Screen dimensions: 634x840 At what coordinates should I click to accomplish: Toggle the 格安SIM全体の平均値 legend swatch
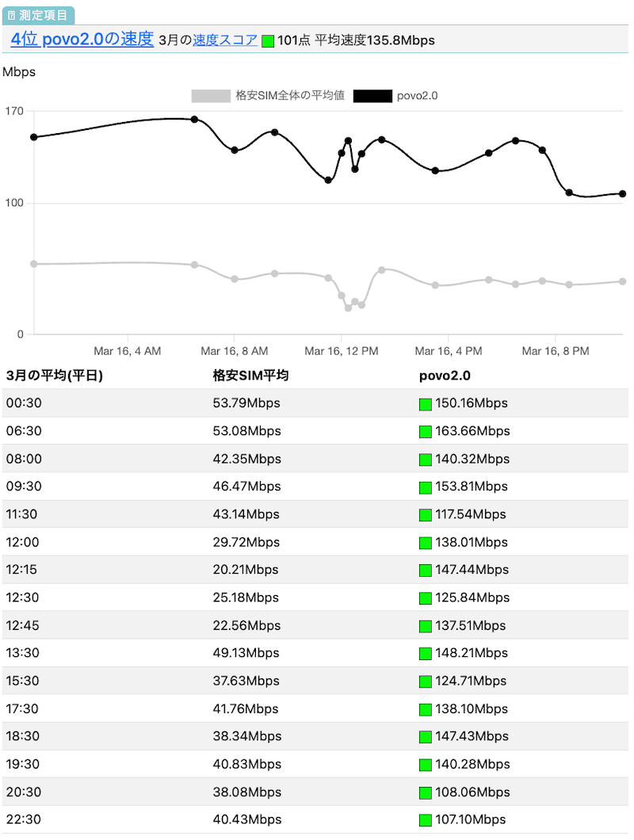click(211, 96)
